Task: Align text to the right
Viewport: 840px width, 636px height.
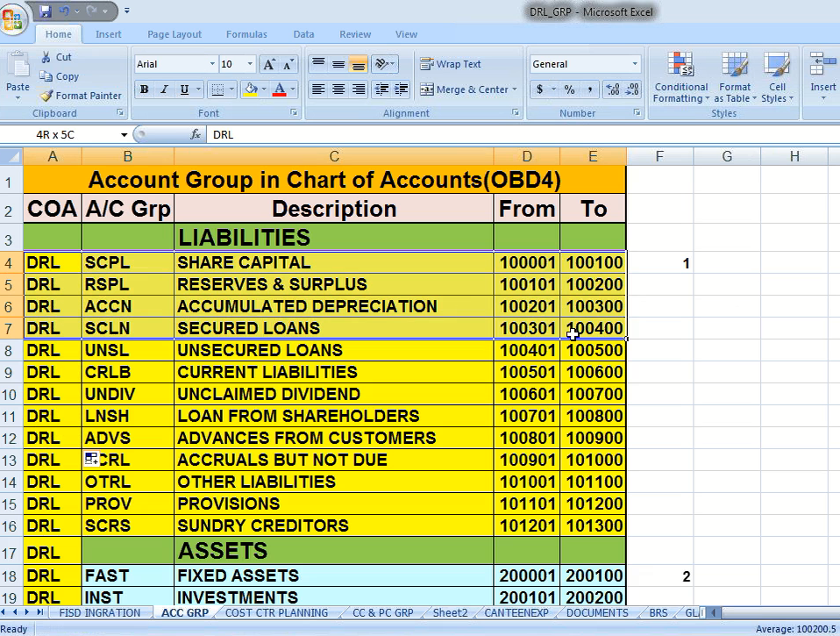Action: pos(359,89)
